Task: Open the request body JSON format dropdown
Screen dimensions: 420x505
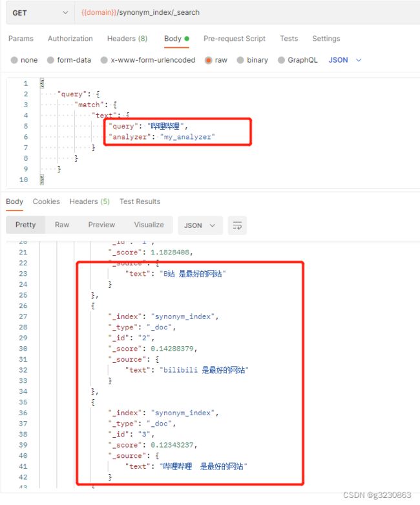Action: [x=344, y=60]
